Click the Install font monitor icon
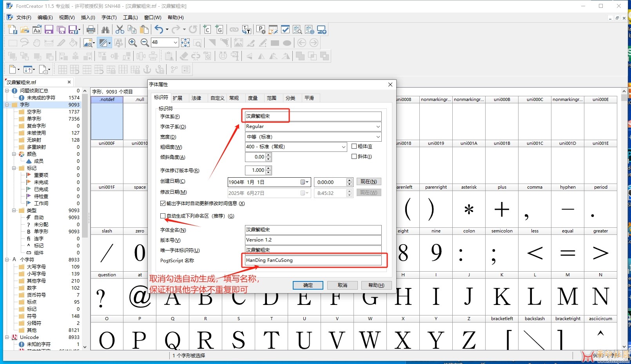The width and height of the screenshot is (631, 364). 322,30
